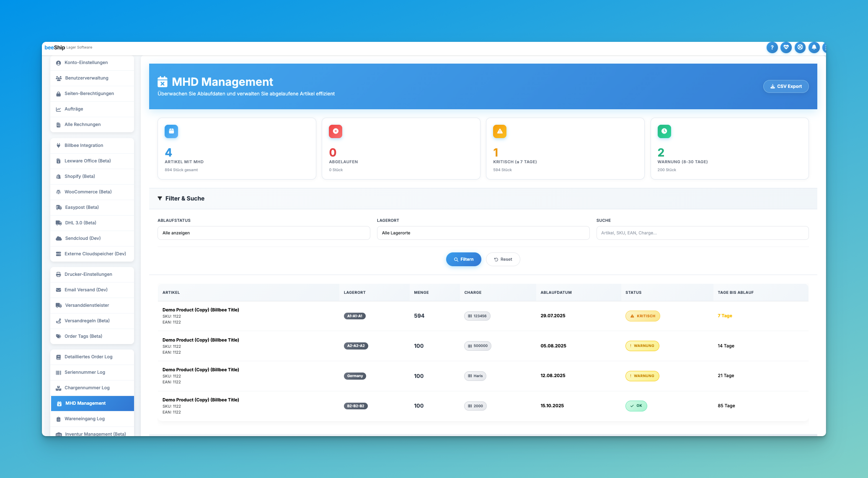Open the user account icon in header

[800, 48]
